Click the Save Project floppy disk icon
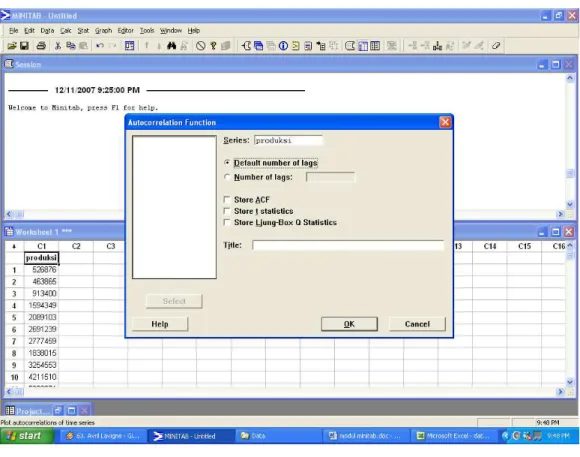This screenshot has width=580, height=457. [24, 46]
